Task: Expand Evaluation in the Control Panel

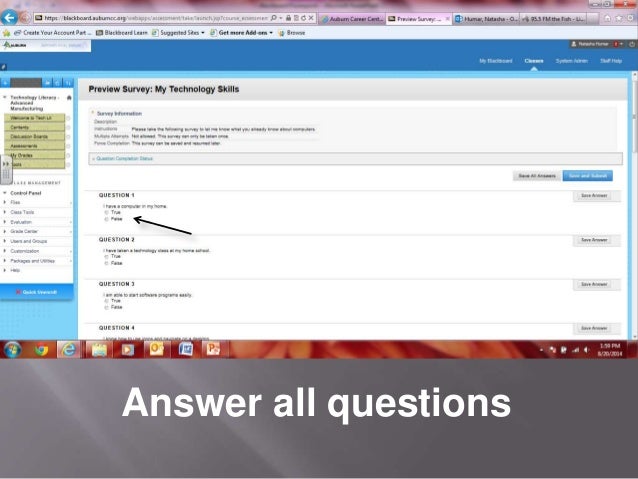Action: point(5,222)
